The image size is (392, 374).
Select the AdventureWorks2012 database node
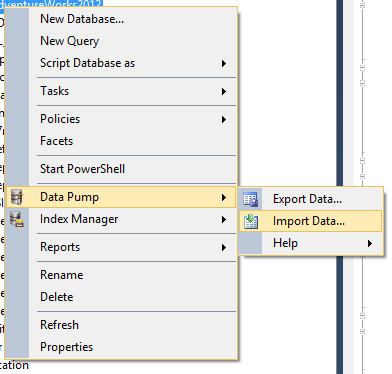coord(51,3)
